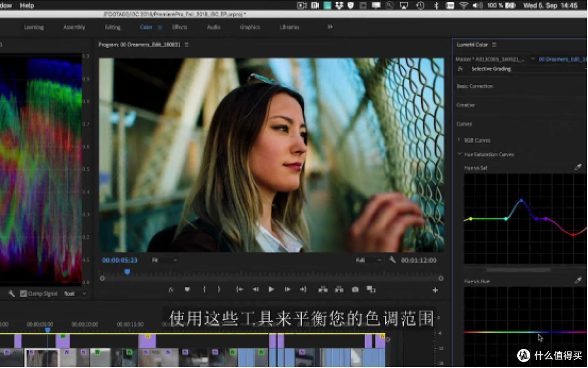Click the Hue vs Hue eyedropper

pyautogui.click(x=578, y=280)
